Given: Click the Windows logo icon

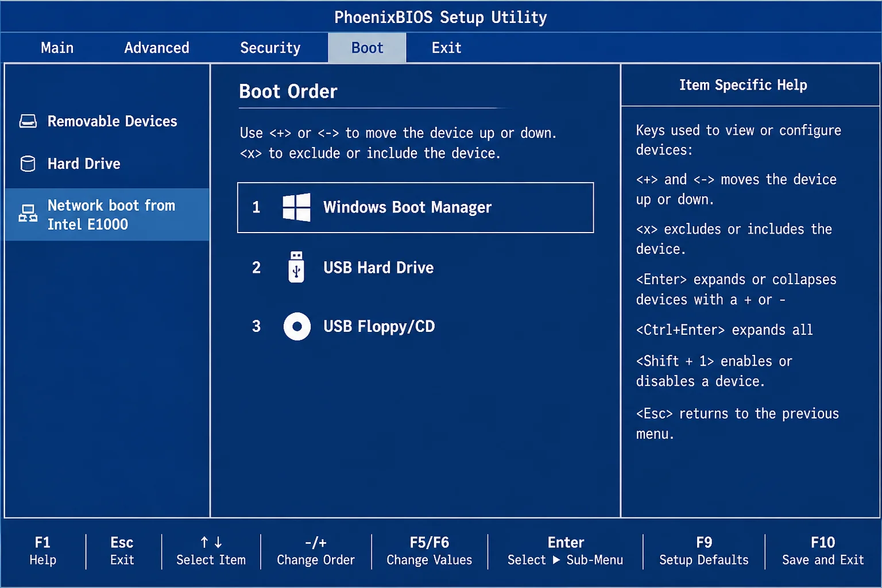Looking at the screenshot, I should coord(296,207).
